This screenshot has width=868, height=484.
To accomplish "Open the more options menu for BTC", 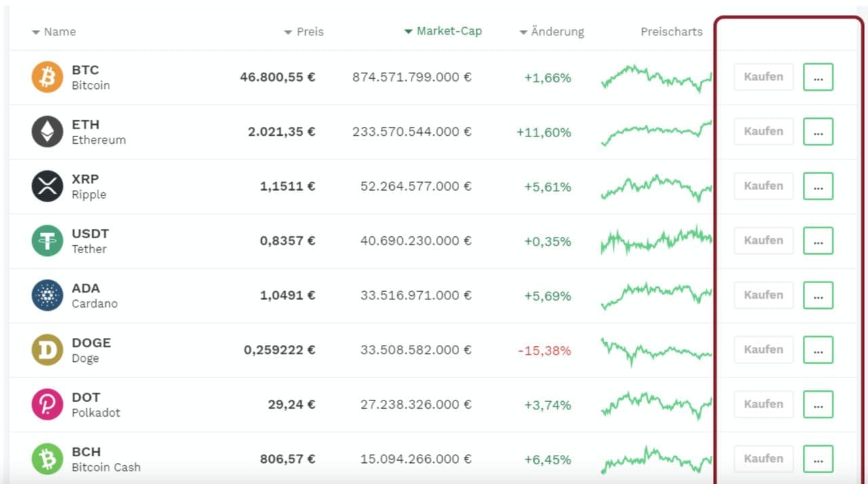I will (x=818, y=77).
